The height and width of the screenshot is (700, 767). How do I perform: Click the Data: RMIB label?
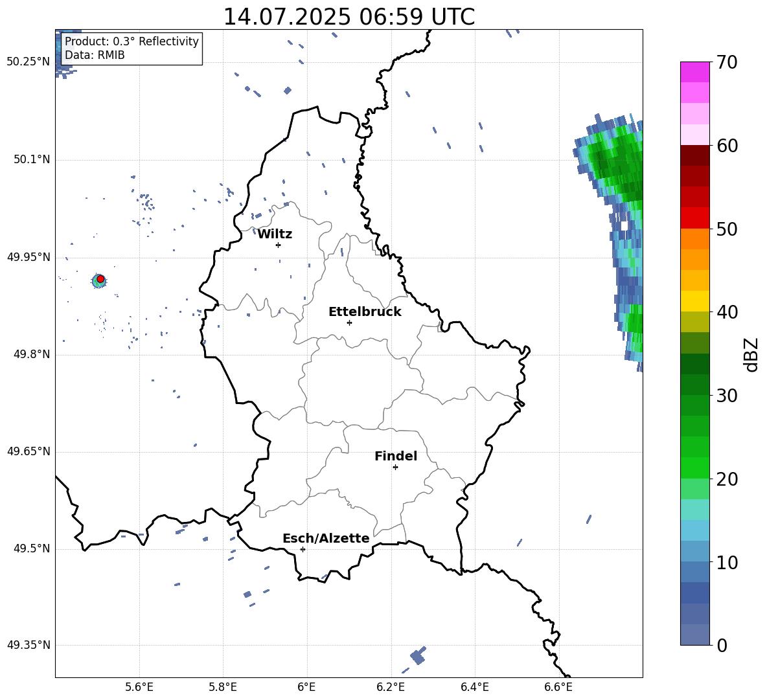(95, 55)
